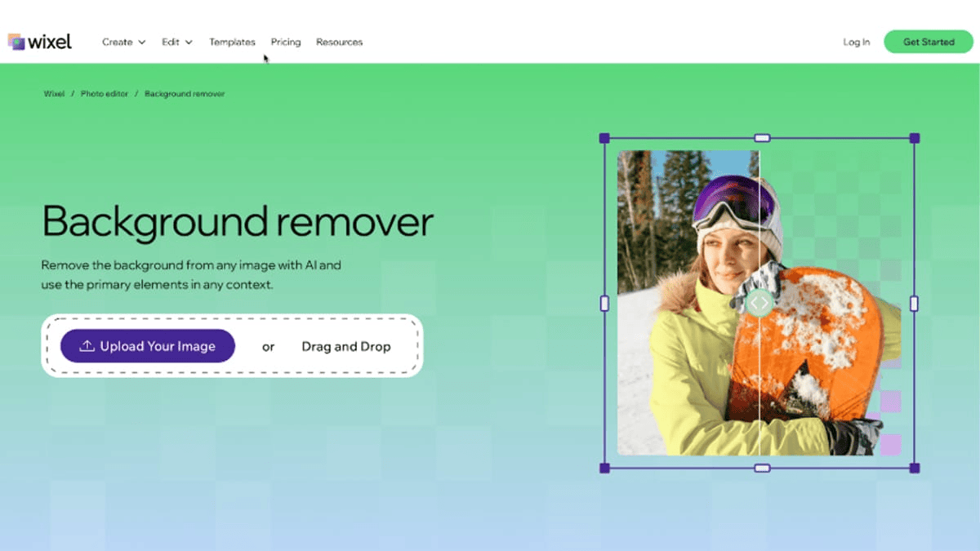The width and height of the screenshot is (980, 551).
Task: Select the circular comparison handle on the image
Action: click(759, 303)
